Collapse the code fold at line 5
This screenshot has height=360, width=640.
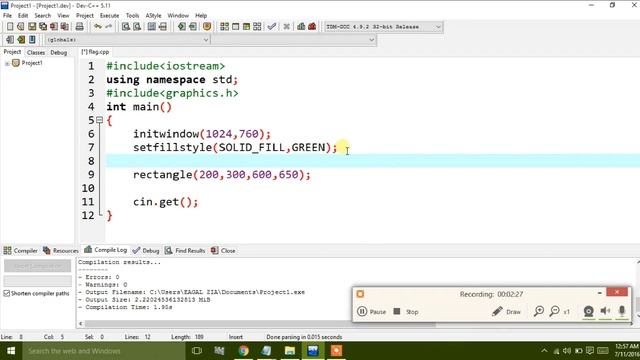99,120
